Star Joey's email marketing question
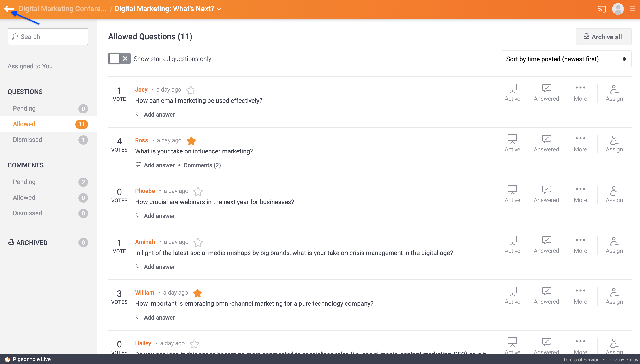This screenshot has width=640, height=364. pyautogui.click(x=191, y=90)
